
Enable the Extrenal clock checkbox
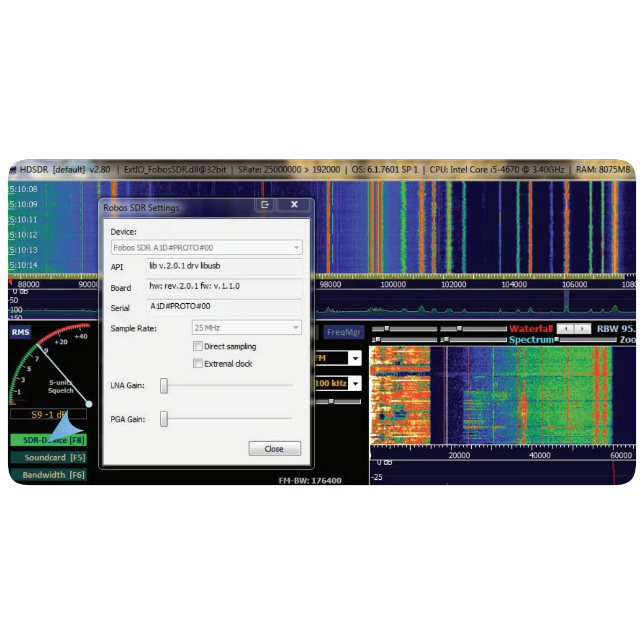click(x=197, y=364)
